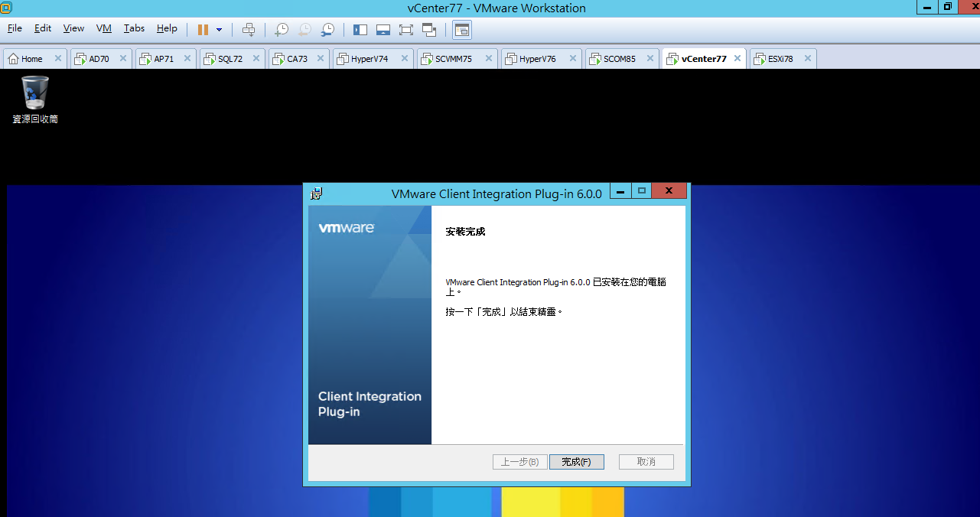Close the vCenter77 tab
The image size is (980, 517).
[737, 58]
